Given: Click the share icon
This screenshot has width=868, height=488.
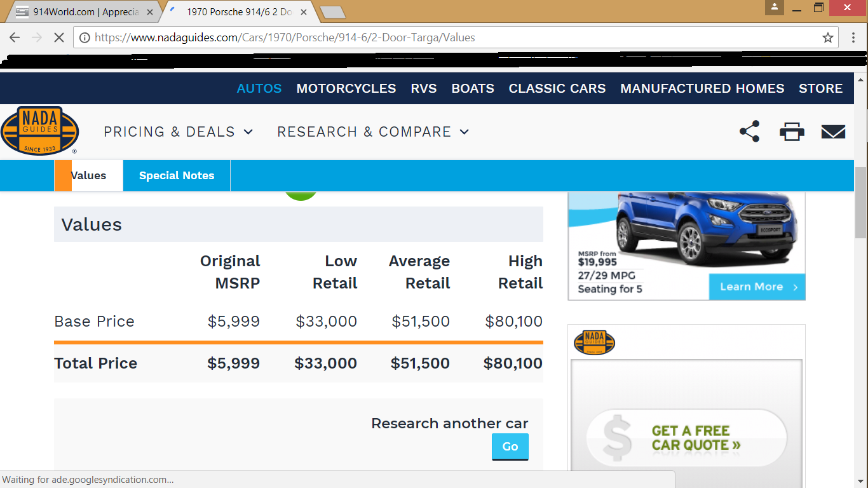Looking at the screenshot, I should click(749, 132).
